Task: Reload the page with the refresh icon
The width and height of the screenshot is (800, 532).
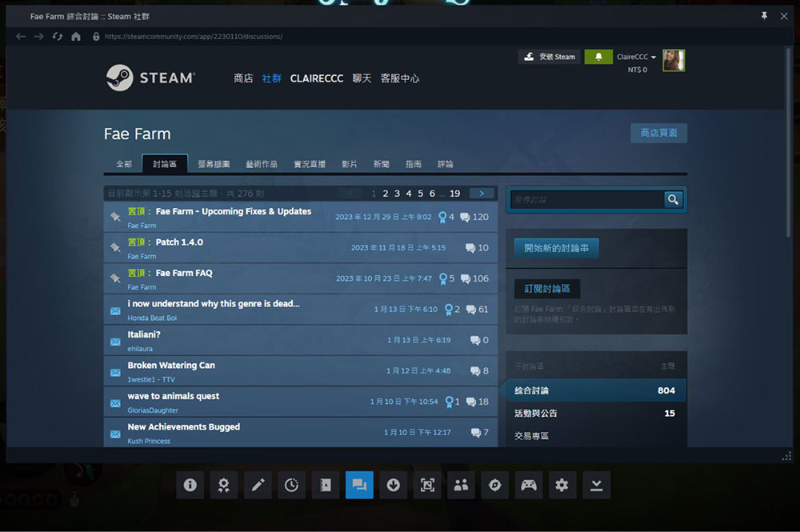Action: click(x=57, y=36)
